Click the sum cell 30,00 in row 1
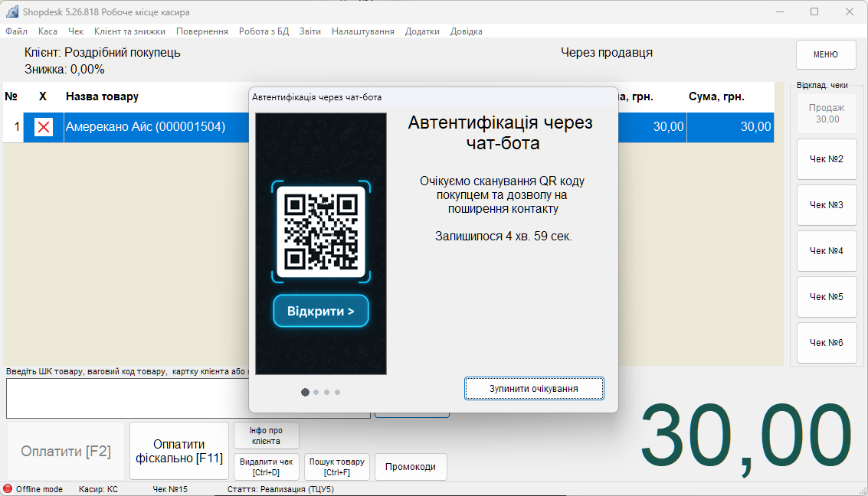 [x=730, y=127]
